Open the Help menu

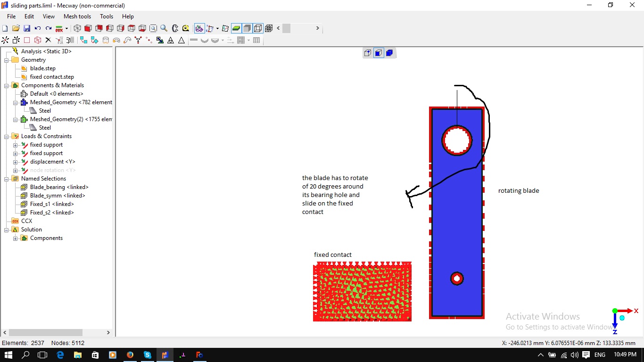pyautogui.click(x=128, y=16)
